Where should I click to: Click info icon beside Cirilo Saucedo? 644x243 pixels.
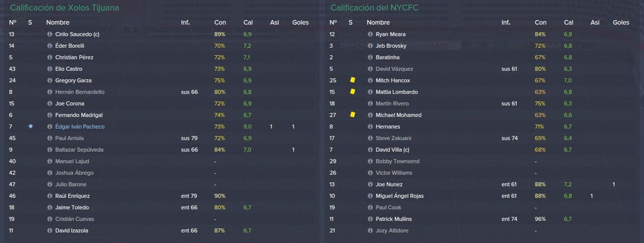[x=50, y=35]
